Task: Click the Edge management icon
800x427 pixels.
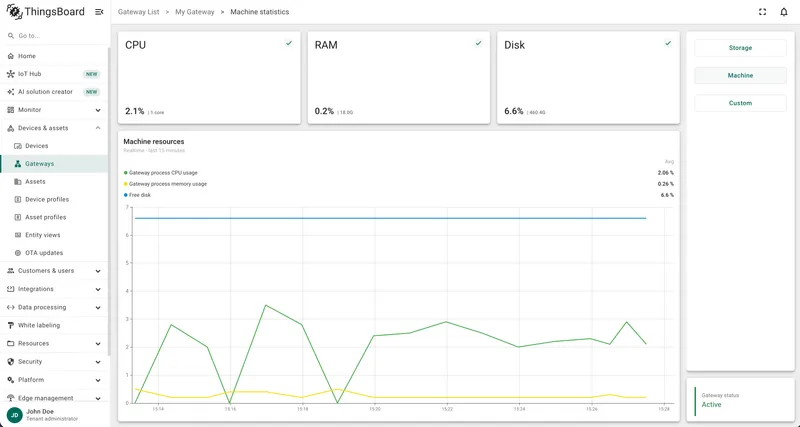Action: (x=11, y=398)
